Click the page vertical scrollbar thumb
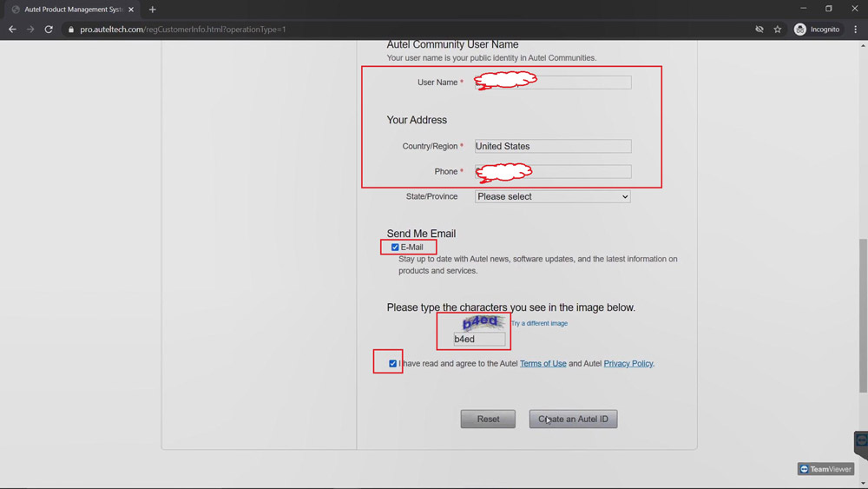Screen dimensions: 868x489 (863, 315)
